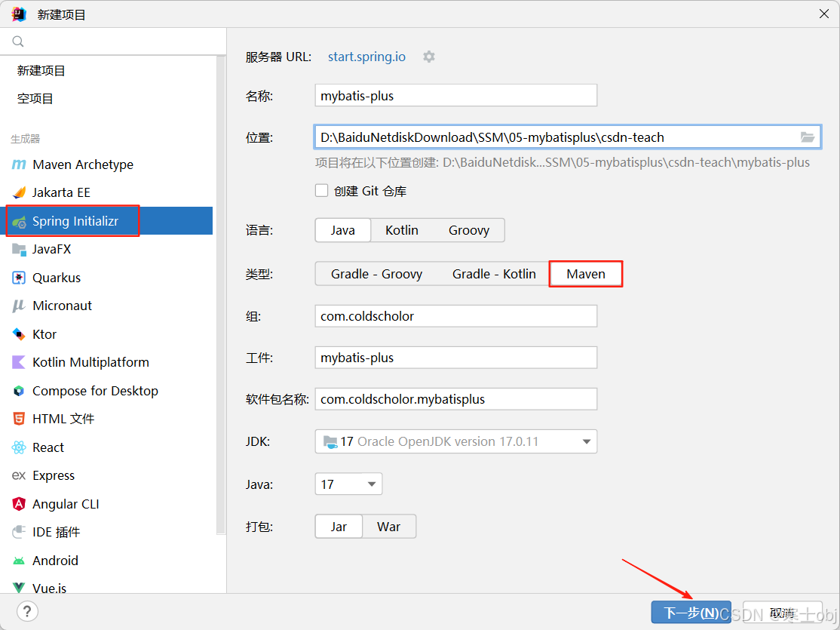Click the Micronaut mu icon

point(19,306)
